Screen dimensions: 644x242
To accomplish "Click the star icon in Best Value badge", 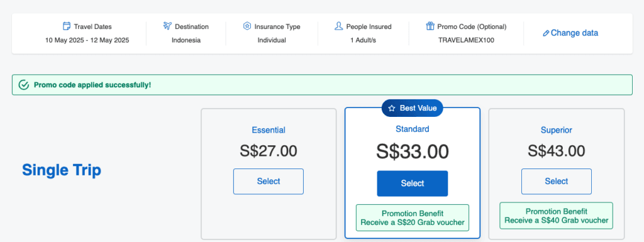I will coord(392,108).
